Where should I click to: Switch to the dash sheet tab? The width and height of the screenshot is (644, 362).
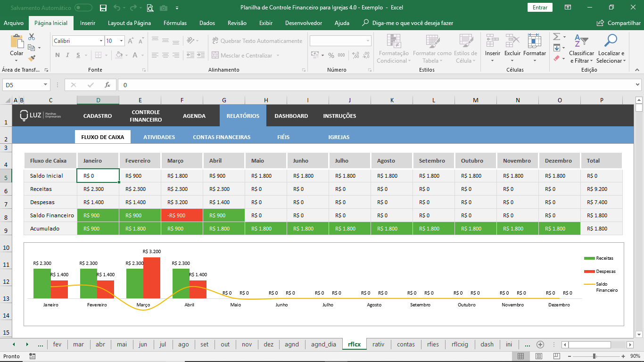[487, 345]
